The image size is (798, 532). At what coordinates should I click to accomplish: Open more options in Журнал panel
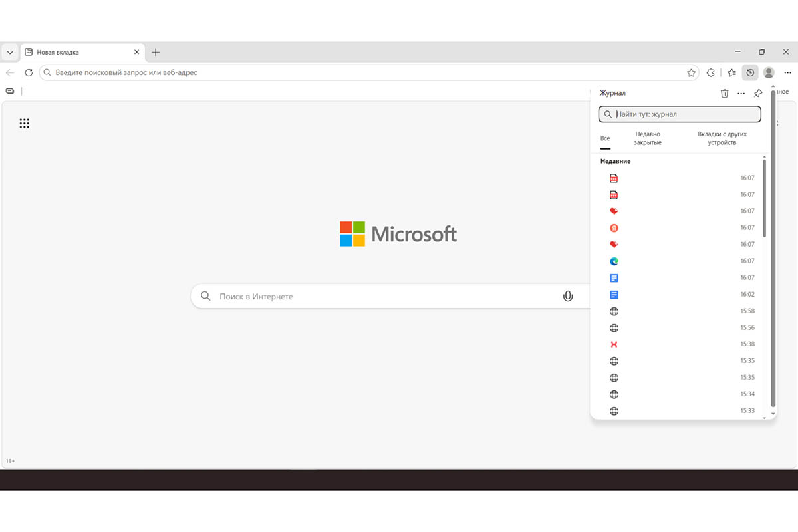741,94
